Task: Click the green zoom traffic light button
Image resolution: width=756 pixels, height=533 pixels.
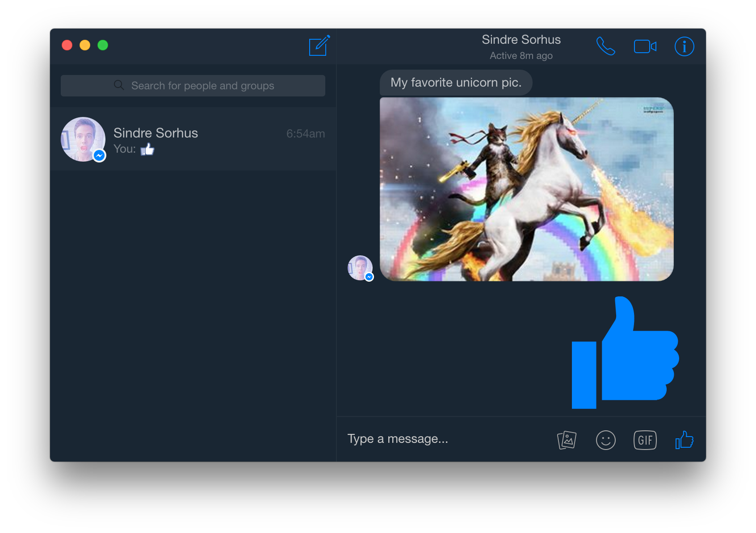Action: point(103,45)
